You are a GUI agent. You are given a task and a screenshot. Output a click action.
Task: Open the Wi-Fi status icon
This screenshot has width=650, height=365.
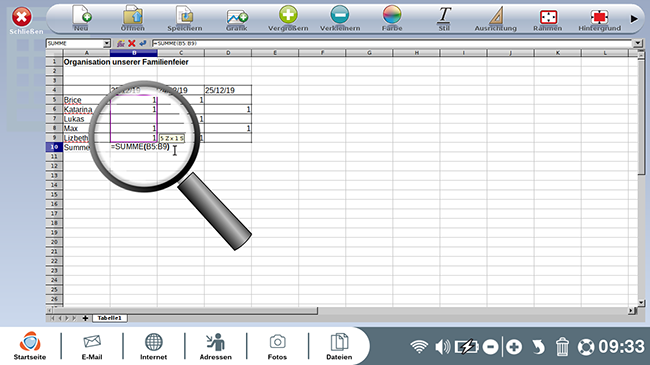tap(419, 347)
